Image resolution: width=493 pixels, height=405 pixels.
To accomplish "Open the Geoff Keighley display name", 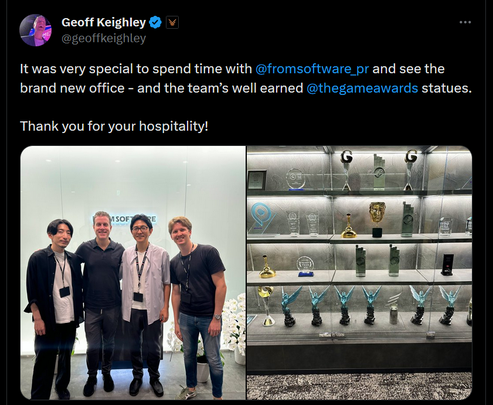I will click(104, 22).
